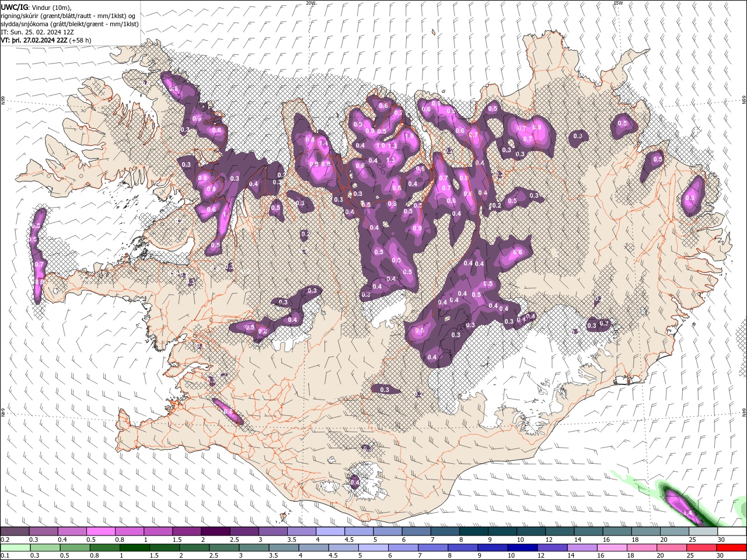
Task: Pick the bright pink swatch after 0.5 in snow legend
Action: click(x=100, y=531)
